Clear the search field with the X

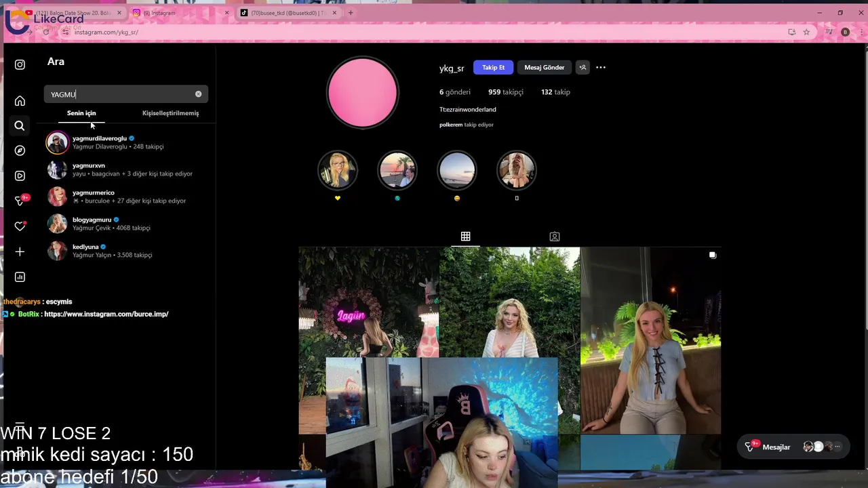[198, 94]
